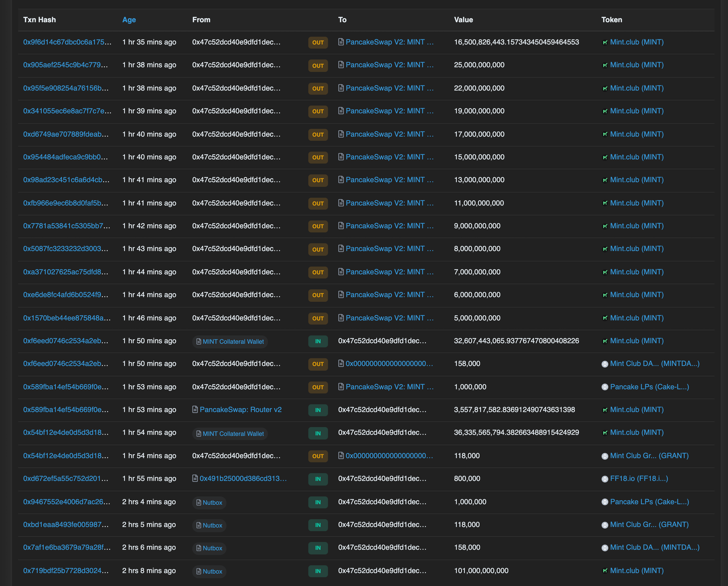
Task: Open transaction 0x7781a53841c5305bb7
Action: [67, 226]
